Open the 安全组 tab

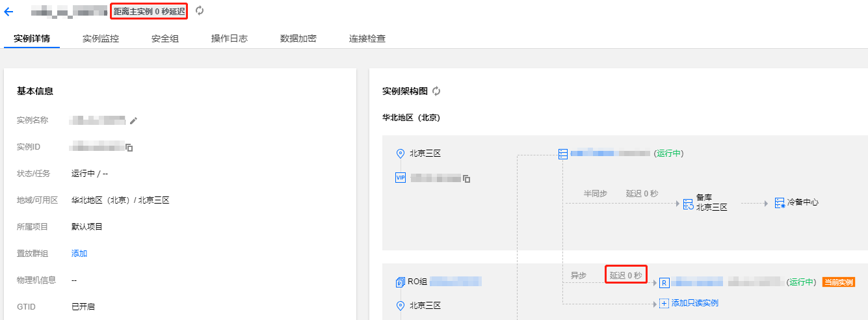click(165, 39)
